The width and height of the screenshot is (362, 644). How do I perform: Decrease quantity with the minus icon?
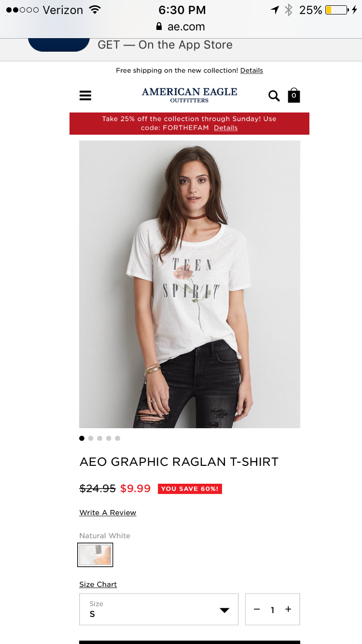(x=257, y=609)
